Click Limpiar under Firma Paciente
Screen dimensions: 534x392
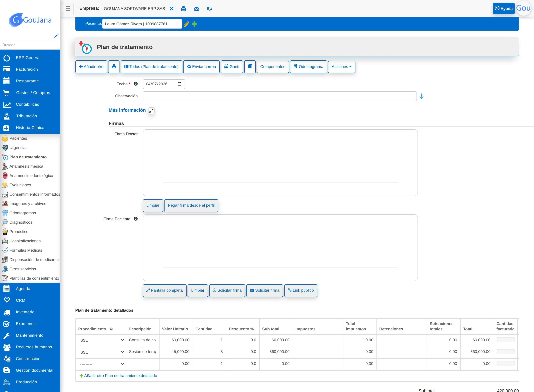(x=198, y=290)
